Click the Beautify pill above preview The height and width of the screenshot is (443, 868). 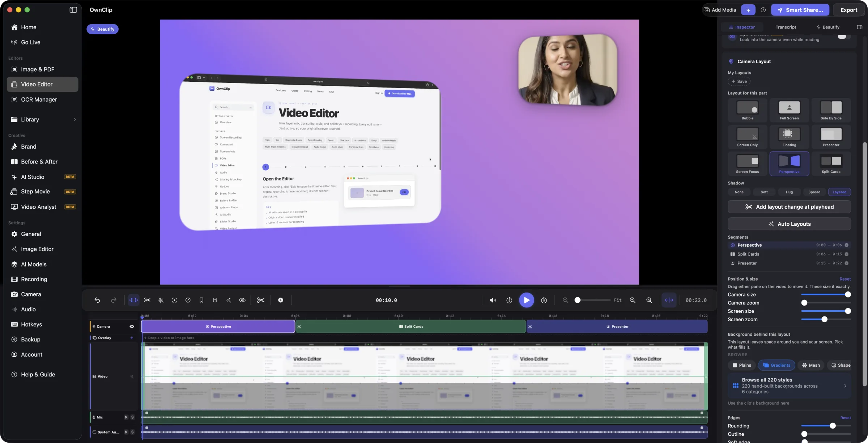tap(102, 29)
